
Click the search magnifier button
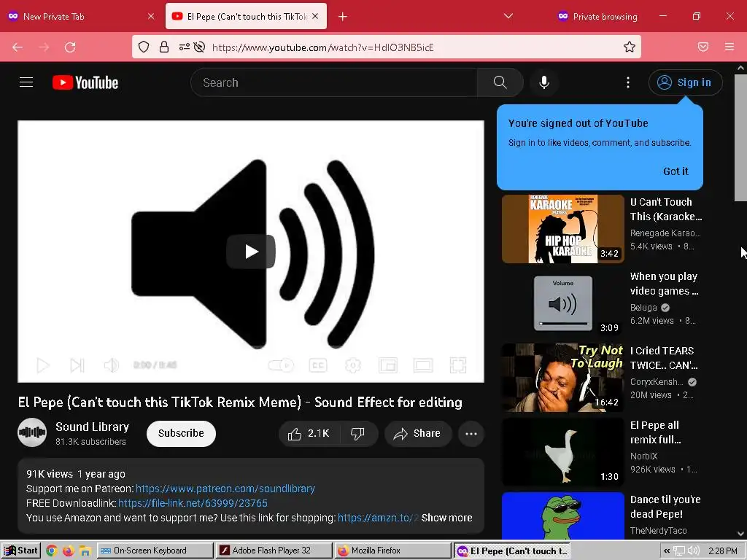pos(500,82)
